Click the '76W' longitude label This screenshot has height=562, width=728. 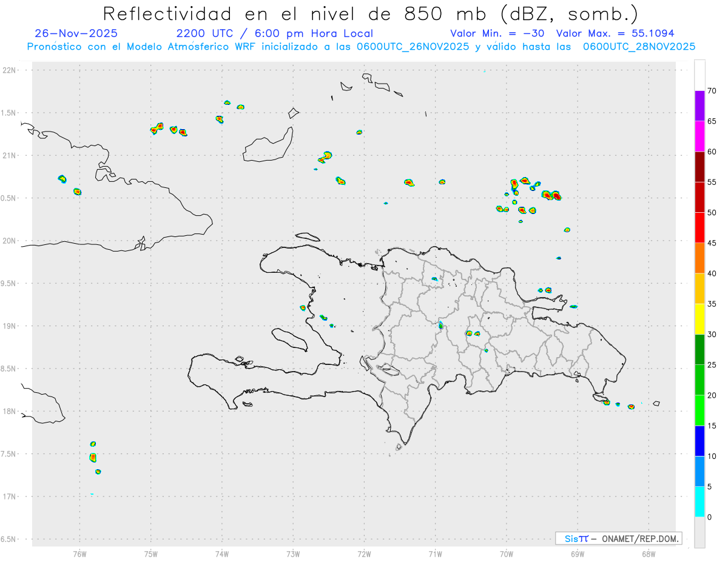click(x=79, y=554)
